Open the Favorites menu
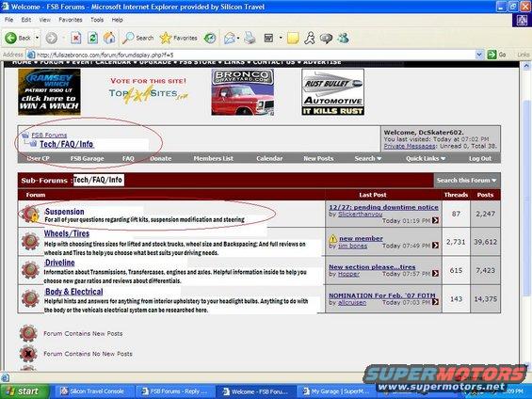The width and height of the screenshot is (532, 399). (x=71, y=20)
